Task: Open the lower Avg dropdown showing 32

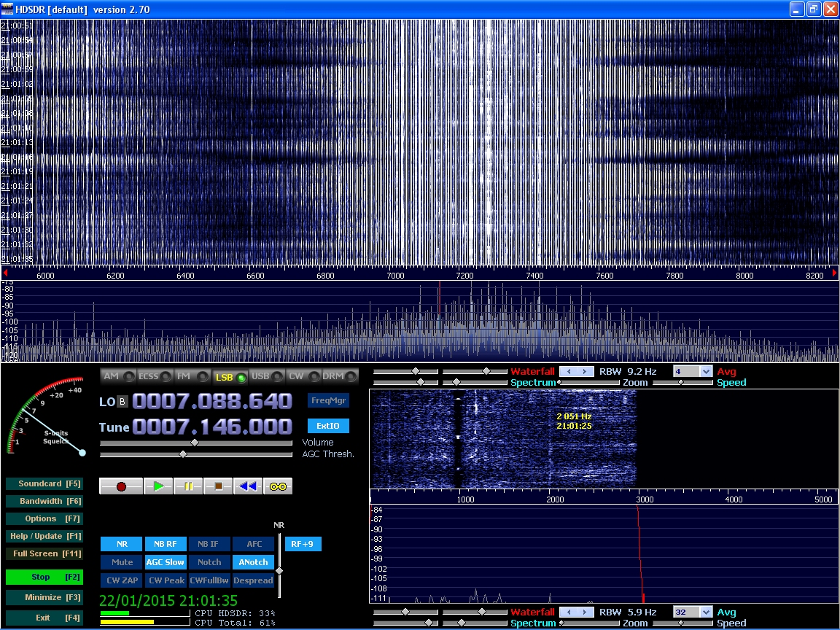Action: tap(706, 612)
